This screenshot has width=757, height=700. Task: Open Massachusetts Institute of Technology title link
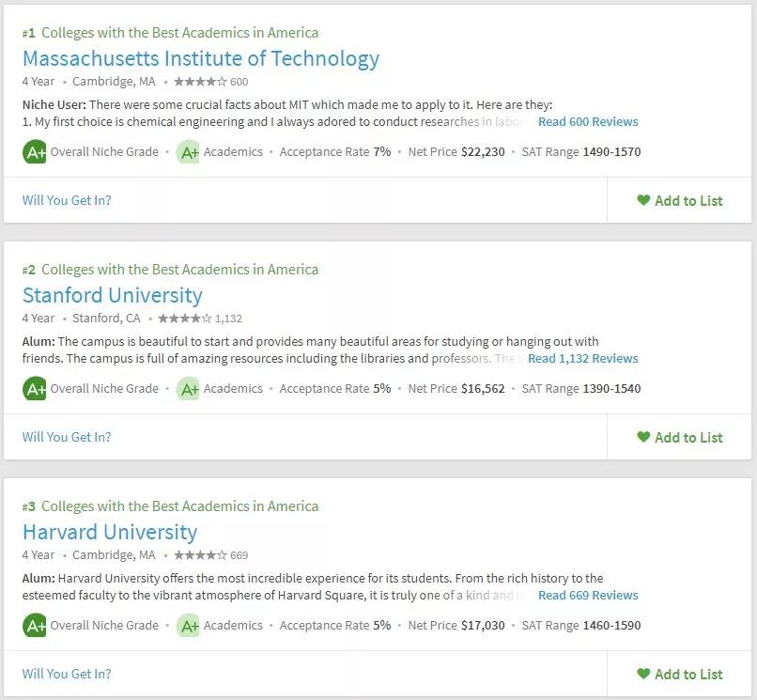click(201, 58)
